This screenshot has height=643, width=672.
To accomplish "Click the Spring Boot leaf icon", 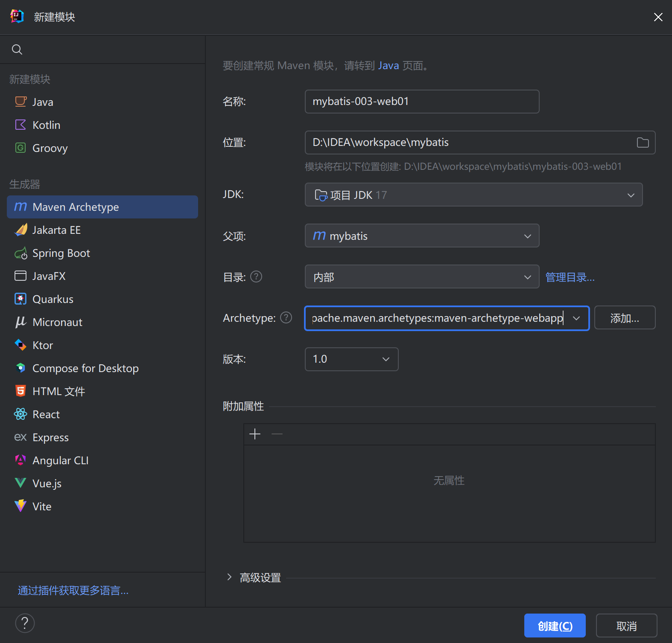I will pos(20,253).
